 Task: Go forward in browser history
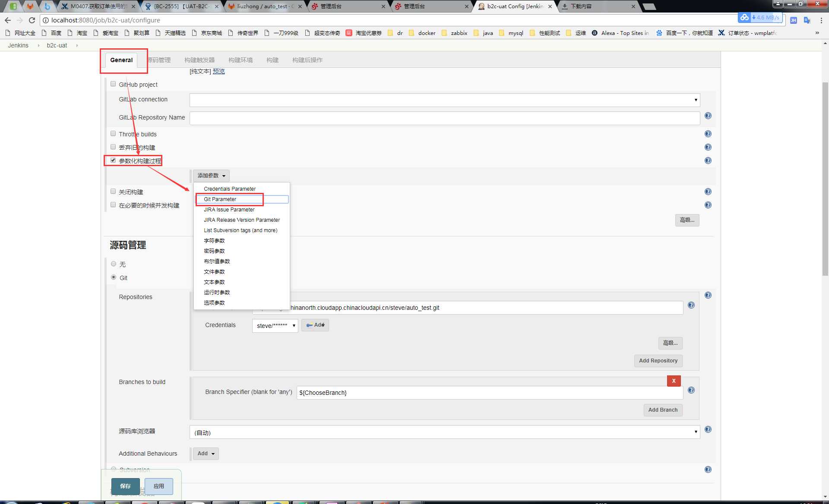tap(20, 20)
